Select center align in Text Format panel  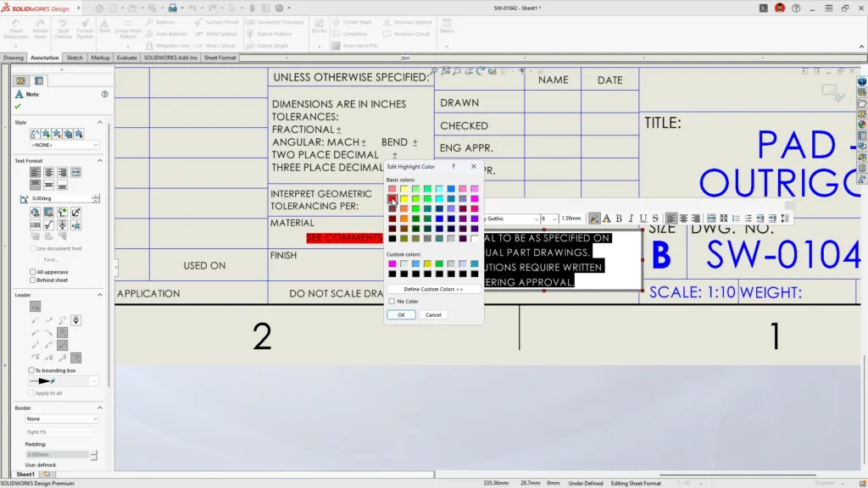point(48,172)
